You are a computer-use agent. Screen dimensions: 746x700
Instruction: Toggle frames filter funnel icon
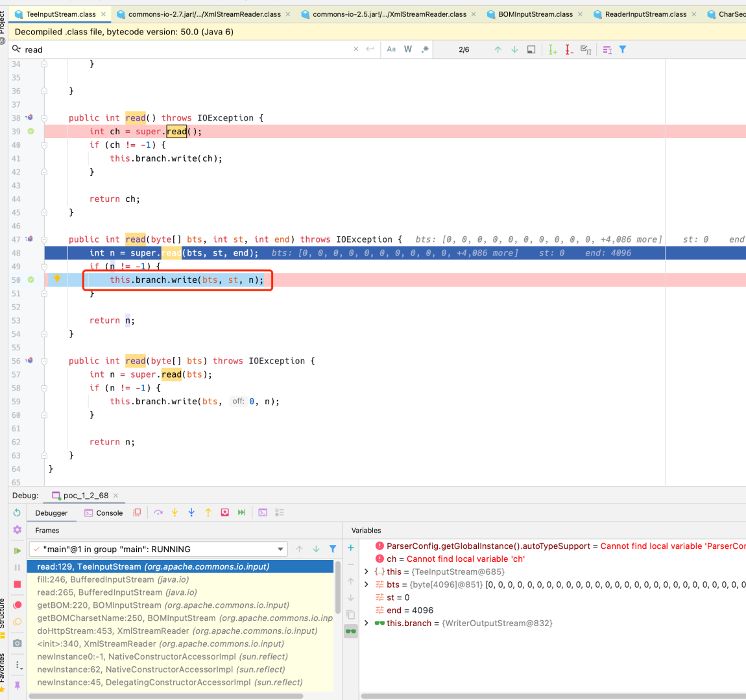[333, 549]
